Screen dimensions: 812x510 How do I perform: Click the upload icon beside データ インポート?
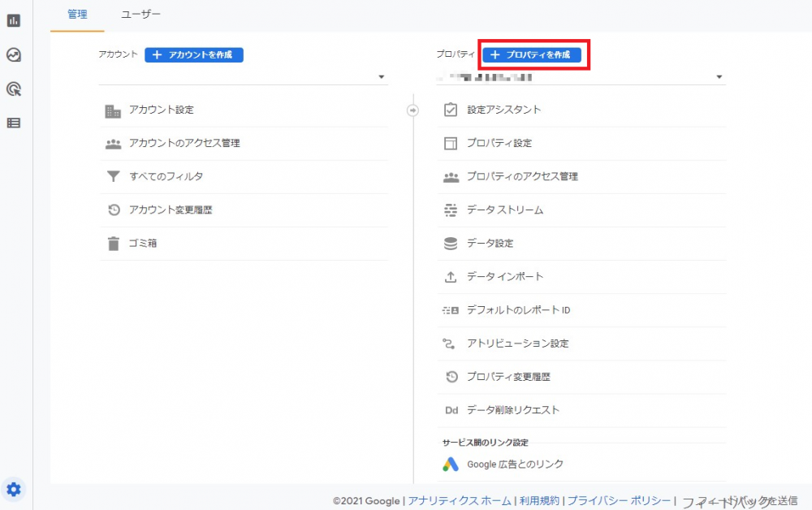point(451,277)
